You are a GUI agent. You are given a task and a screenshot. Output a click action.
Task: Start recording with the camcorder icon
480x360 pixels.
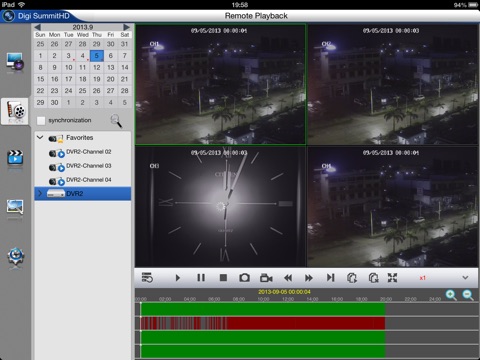coord(266,277)
